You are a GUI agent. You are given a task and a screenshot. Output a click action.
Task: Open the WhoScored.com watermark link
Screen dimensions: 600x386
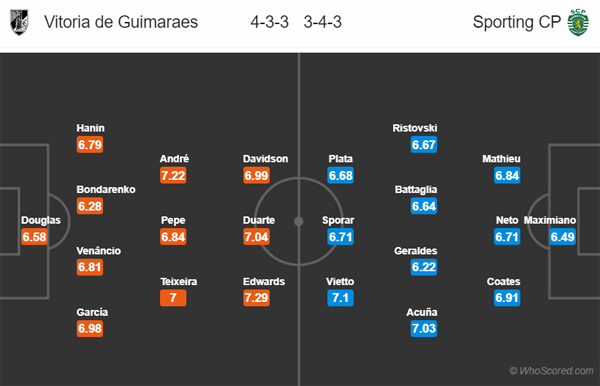click(551, 371)
